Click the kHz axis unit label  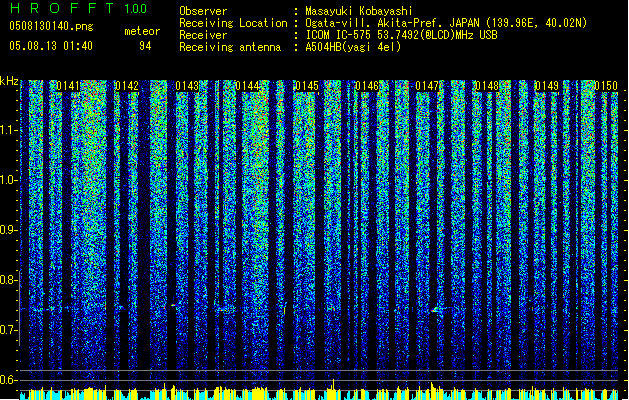pos(9,81)
